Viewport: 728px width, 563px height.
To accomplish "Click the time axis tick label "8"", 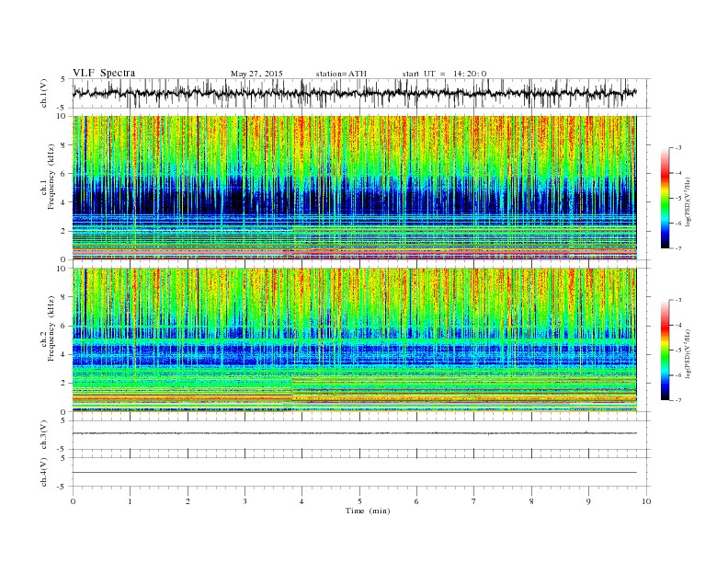I will click(531, 501).
